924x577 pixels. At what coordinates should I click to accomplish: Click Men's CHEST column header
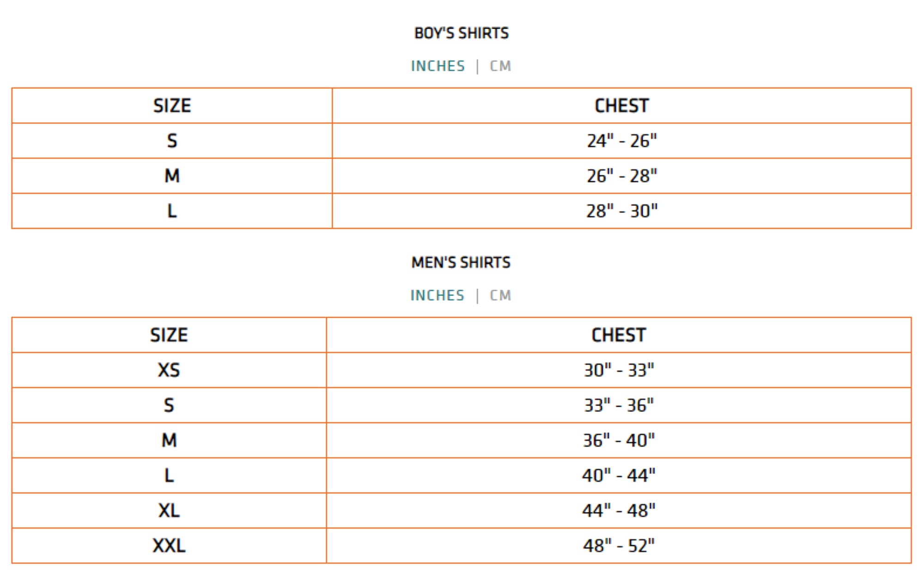tap(619, 335)
